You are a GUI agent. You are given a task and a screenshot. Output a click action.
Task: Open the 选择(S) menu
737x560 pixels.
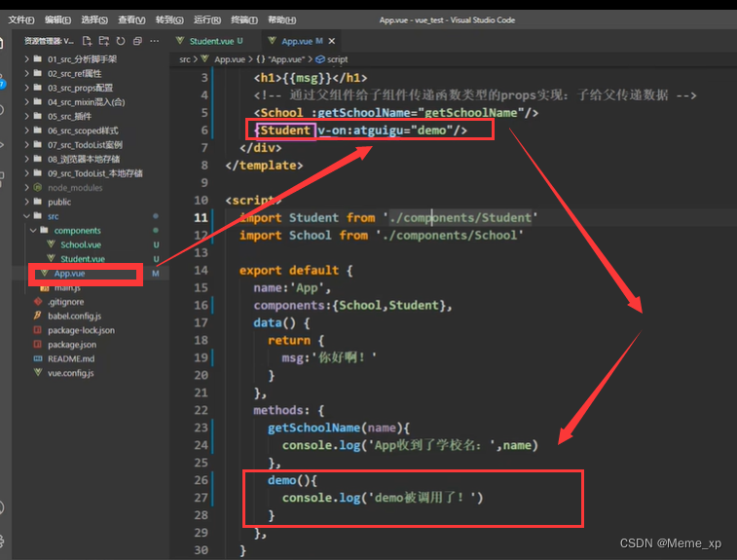pyautogui.click(x=94, y=20)
